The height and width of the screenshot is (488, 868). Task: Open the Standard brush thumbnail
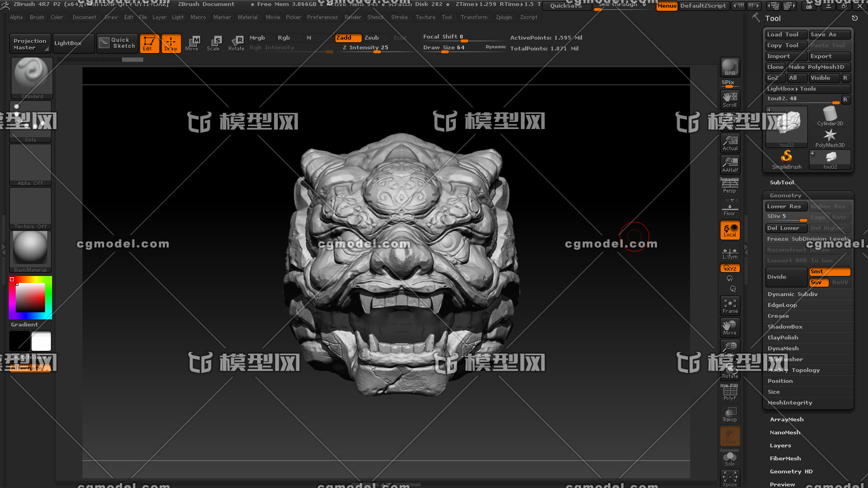coord(31,78)
